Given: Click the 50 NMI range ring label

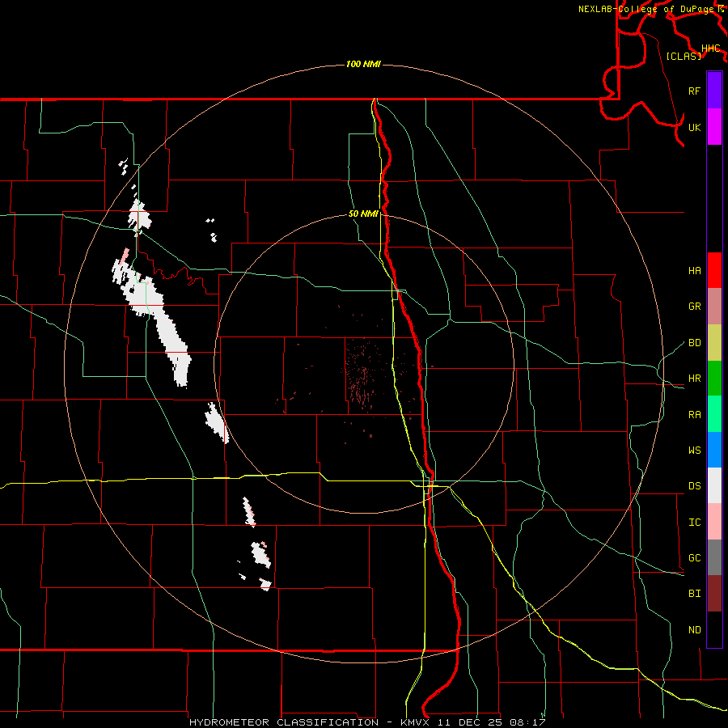Looking at the screenshot, I should coord(363,214).
